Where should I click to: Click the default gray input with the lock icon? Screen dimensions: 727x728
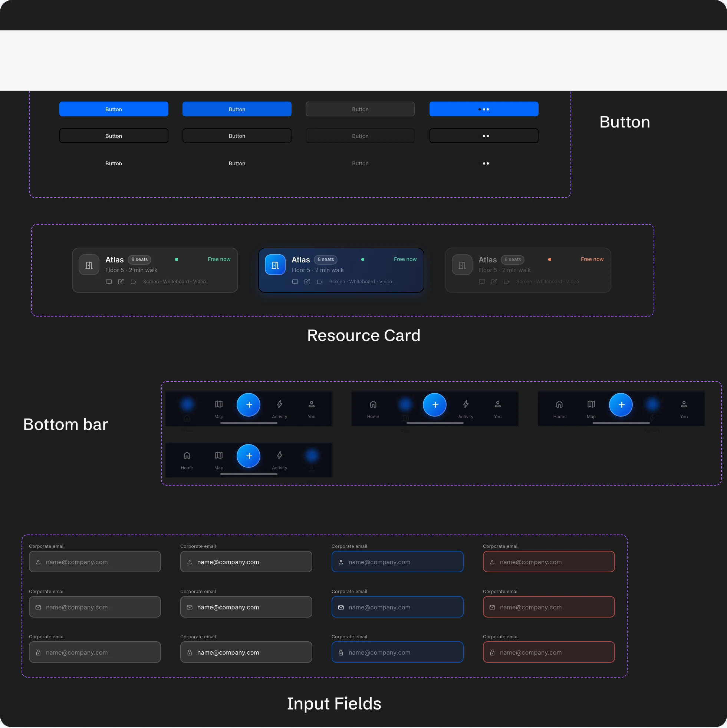[x=95, y=652]
